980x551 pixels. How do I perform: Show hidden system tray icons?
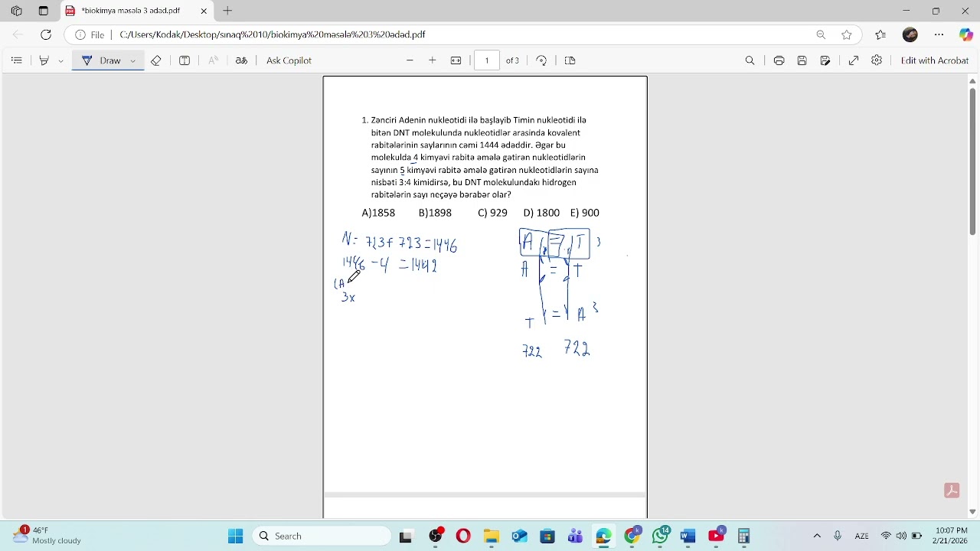(817, 536)
